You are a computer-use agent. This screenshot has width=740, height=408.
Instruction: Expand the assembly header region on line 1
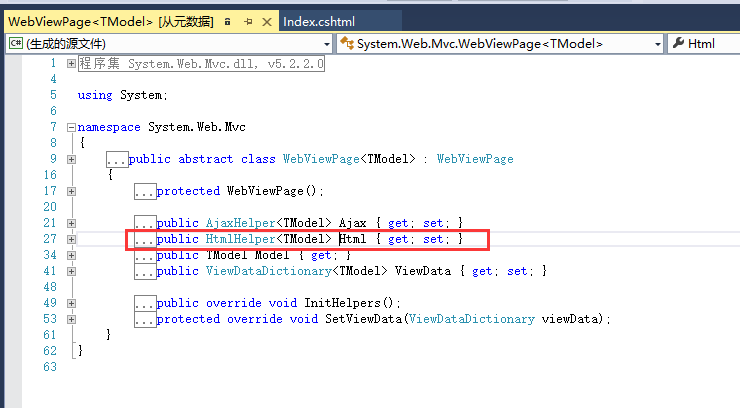(71, 63)
